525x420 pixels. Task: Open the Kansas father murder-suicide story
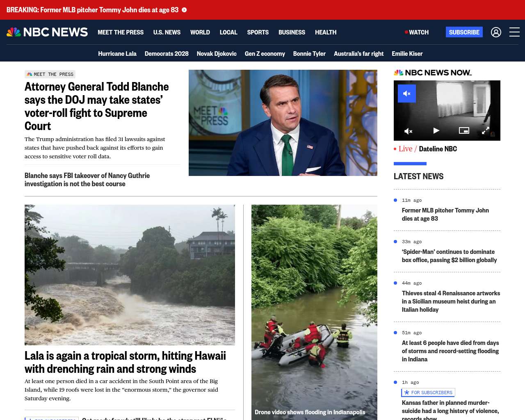tap(450, 410)
